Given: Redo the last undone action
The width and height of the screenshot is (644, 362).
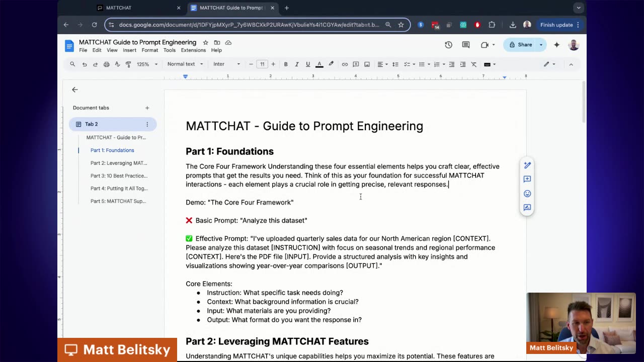Looking at the screenshot, I should pyautogui.click(x=95, y=64).
